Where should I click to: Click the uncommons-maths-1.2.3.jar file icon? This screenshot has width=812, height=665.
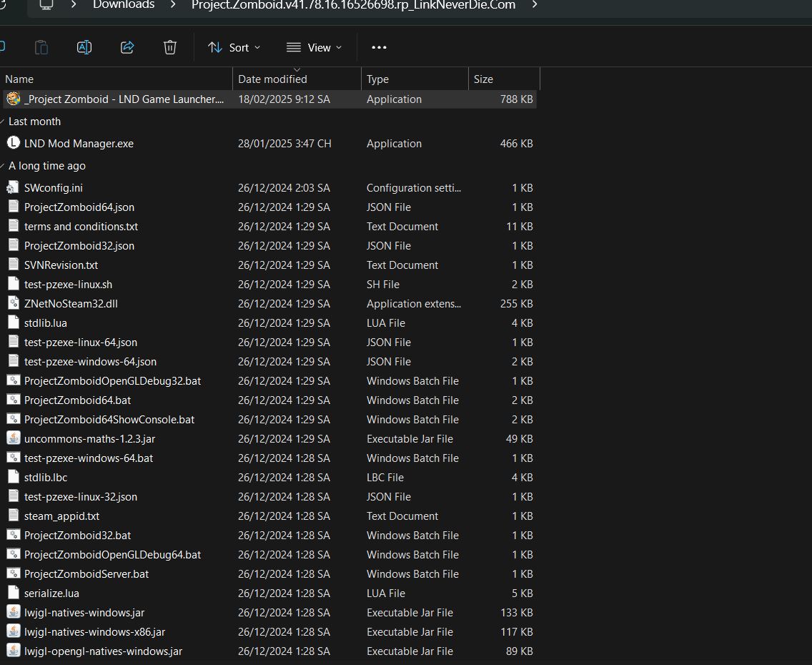click(13, 438)
